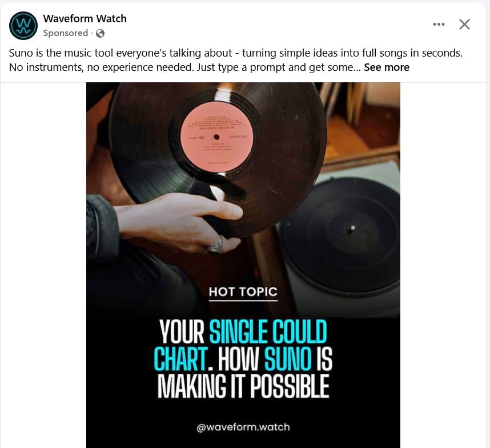The image size is (490, 448).
Task: Click the pink vinyl record label
Action: click(x=216, y=137)
